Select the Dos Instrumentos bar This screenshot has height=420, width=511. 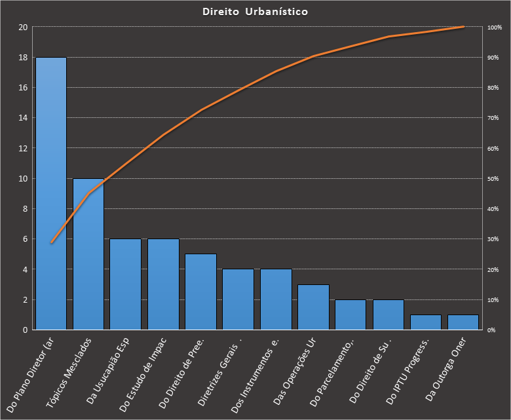click(x=276, y=299)
